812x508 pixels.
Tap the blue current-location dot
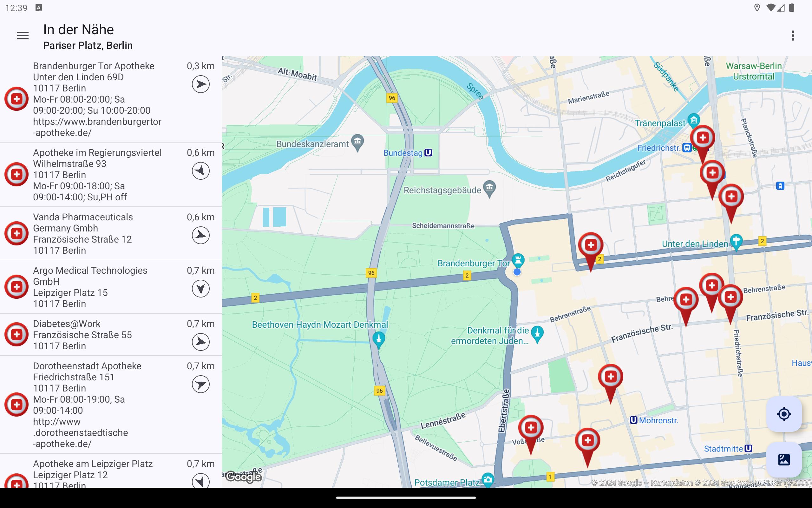tap(517, 272)
